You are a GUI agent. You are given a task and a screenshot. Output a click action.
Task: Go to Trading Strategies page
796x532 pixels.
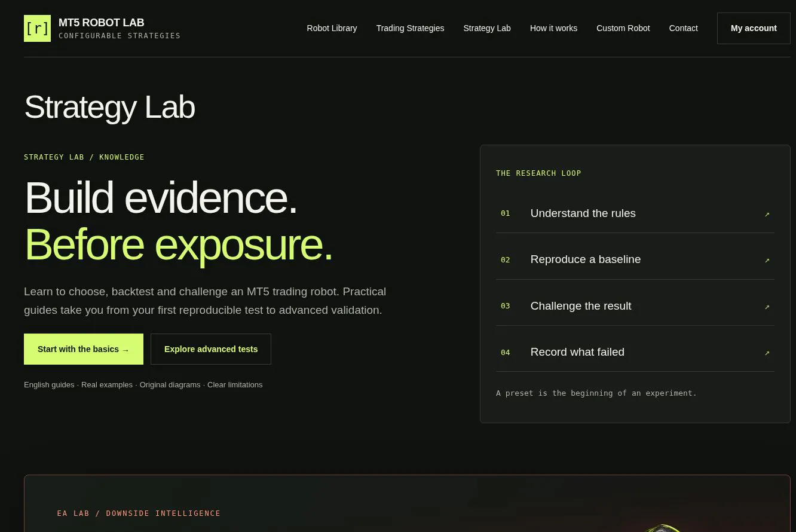coord(410,28)
